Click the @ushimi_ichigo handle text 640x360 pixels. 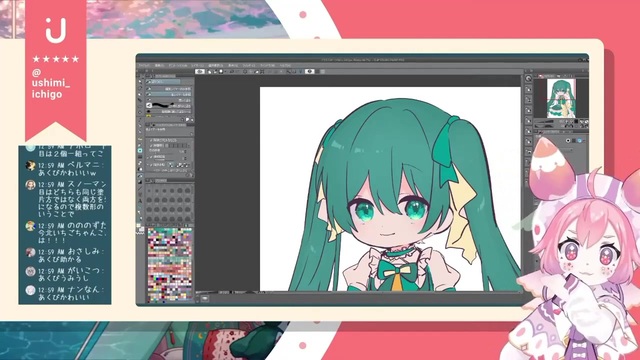51,83
